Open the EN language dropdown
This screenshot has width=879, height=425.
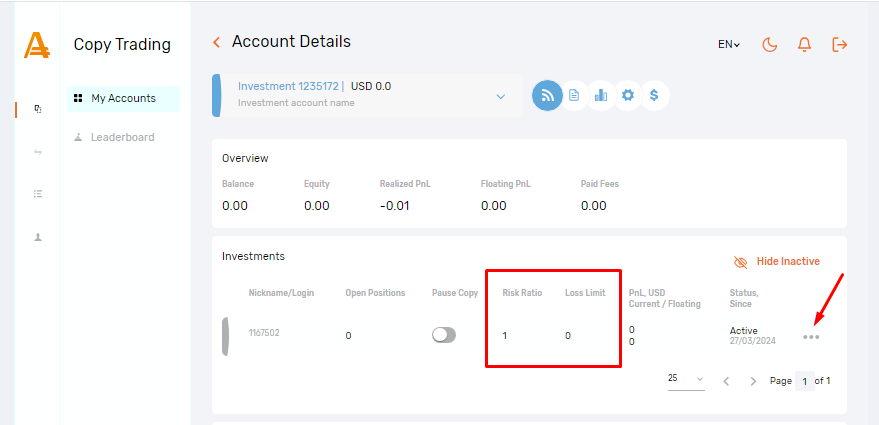tap(729, 44)
